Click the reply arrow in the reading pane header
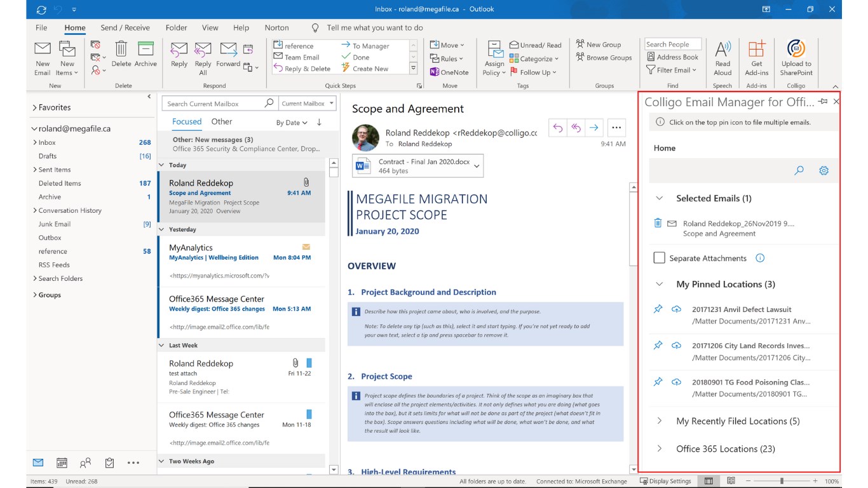Image resolution: width=868 pixels, height=488 pixels. tap(558, 128)
